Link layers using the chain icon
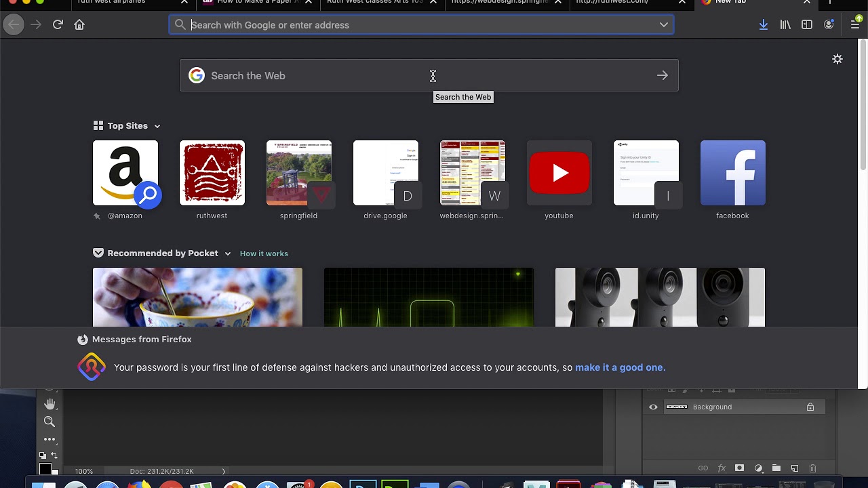This screenshot has width=868, height=488. 703,468
